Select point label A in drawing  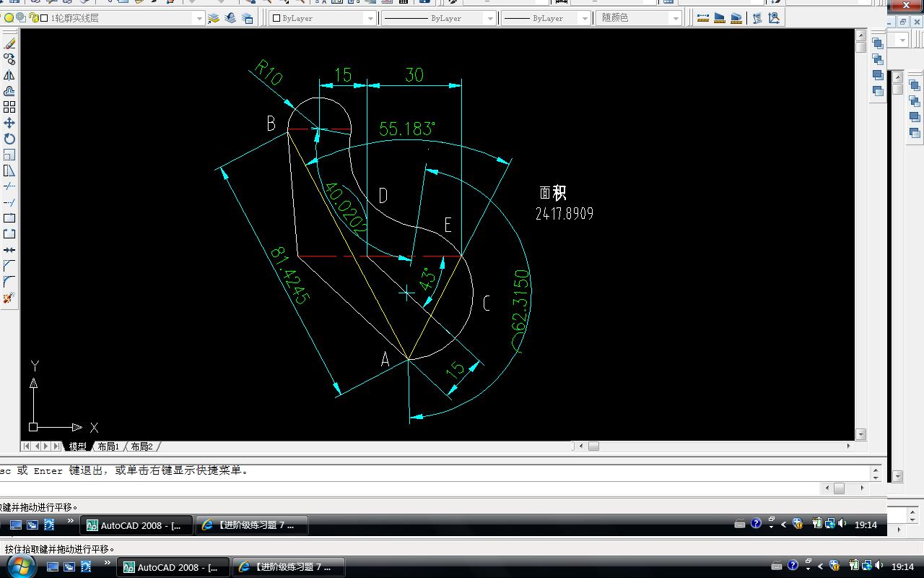(385, 359)
